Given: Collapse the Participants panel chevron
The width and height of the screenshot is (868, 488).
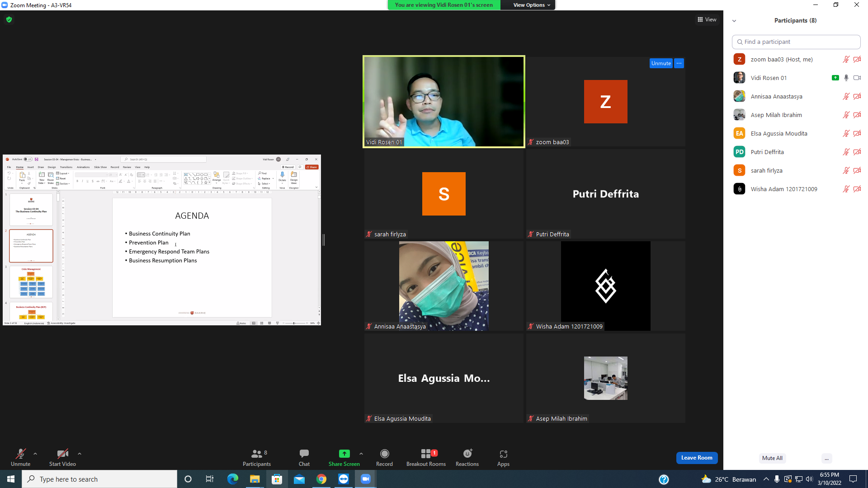Looking at the screenshot, I should [x=734, y=21].
